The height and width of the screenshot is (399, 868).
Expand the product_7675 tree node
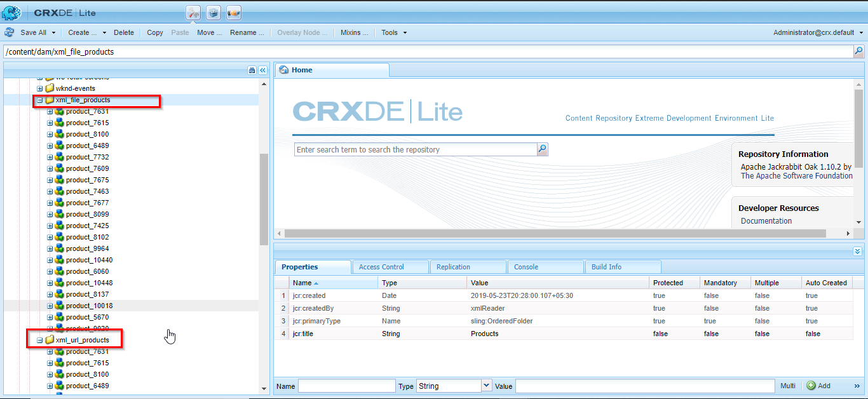coord(50,180)
